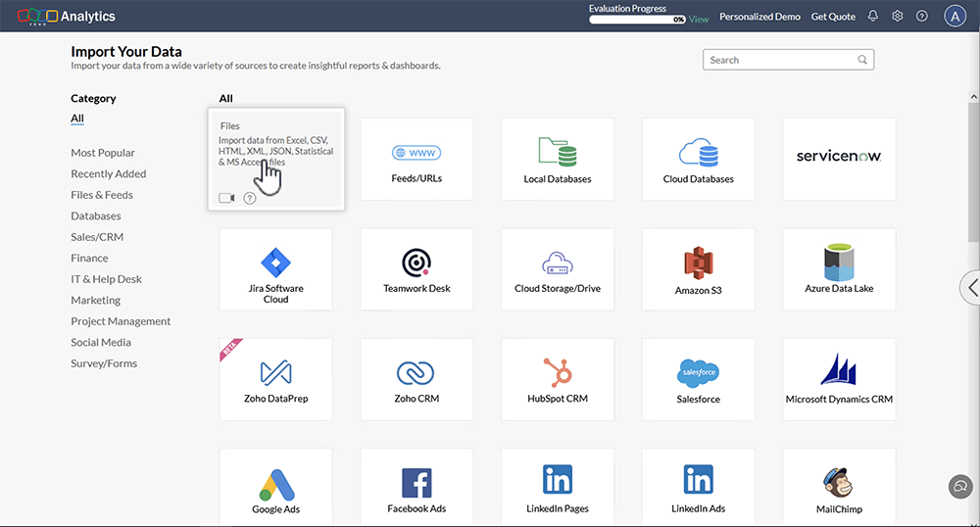Expand the collapsed right side panel arrow
980x527 pixels.
coord(970,288)
